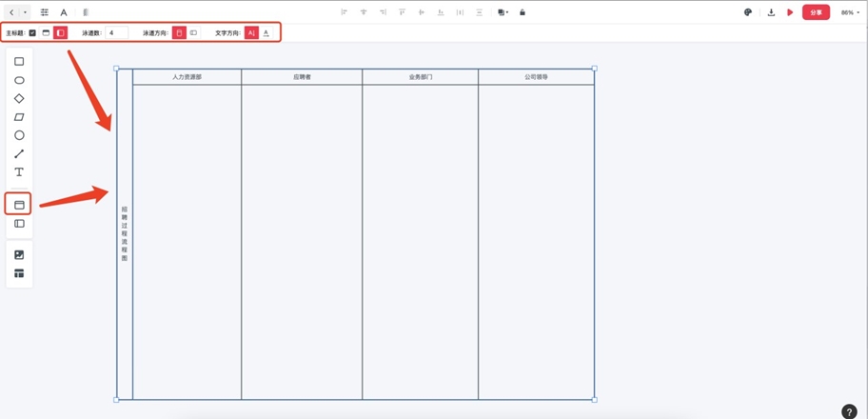The width and height of the screenshot is (868, 419).
Task: Align selected objects to the right
Action: pos(383,12)
